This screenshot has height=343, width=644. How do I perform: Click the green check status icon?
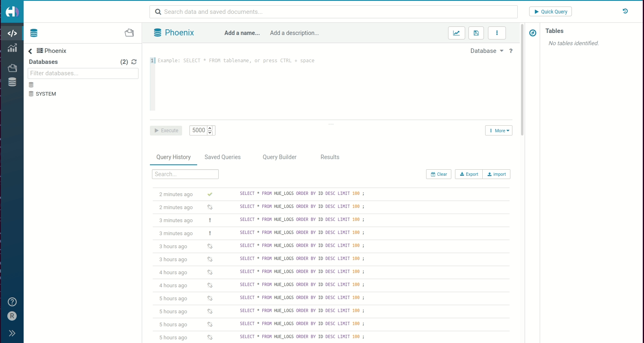[210, 194]
